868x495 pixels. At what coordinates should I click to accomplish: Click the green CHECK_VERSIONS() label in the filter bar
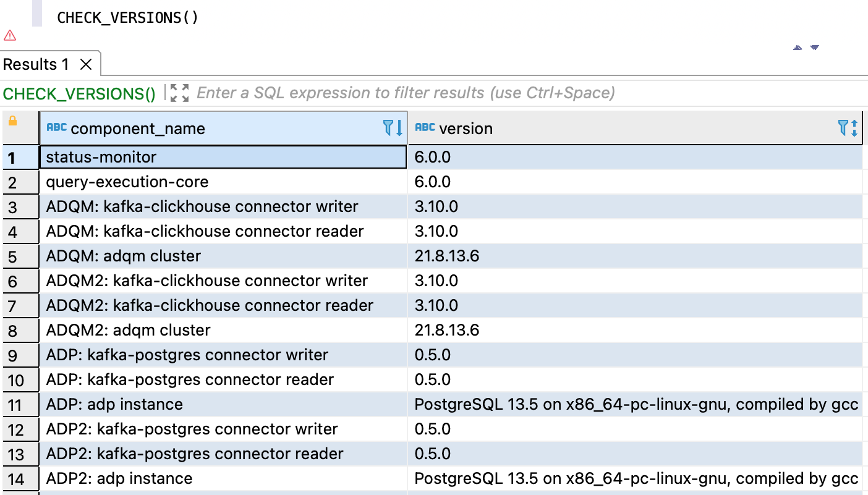click(79, 94)
